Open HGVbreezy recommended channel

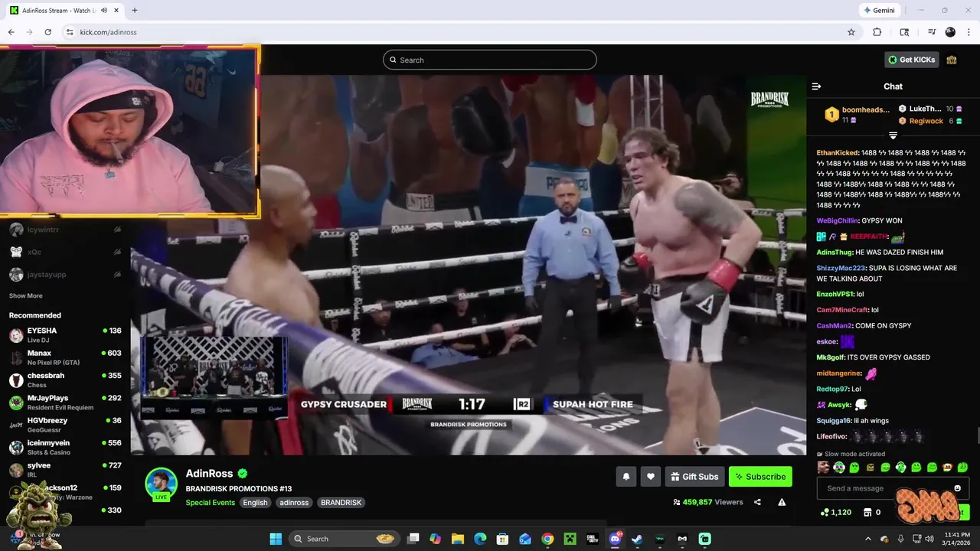pos(65,425)
